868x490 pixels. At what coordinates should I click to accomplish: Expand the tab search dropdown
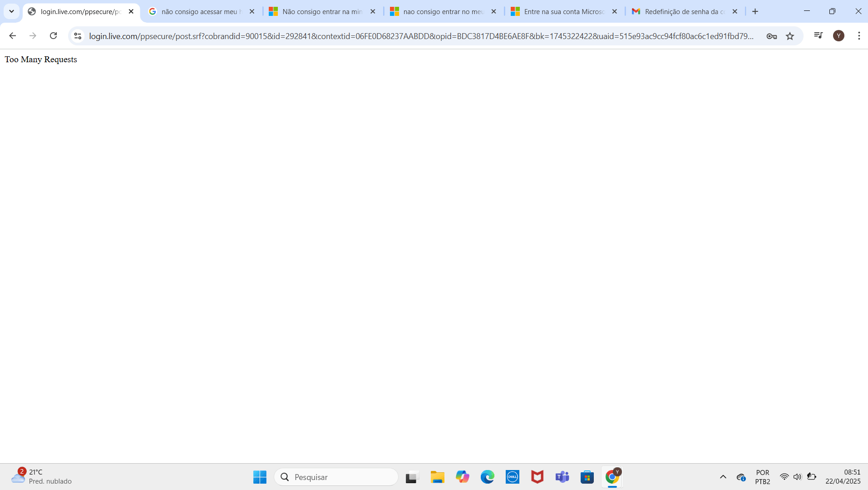click(x=11, y=11)
